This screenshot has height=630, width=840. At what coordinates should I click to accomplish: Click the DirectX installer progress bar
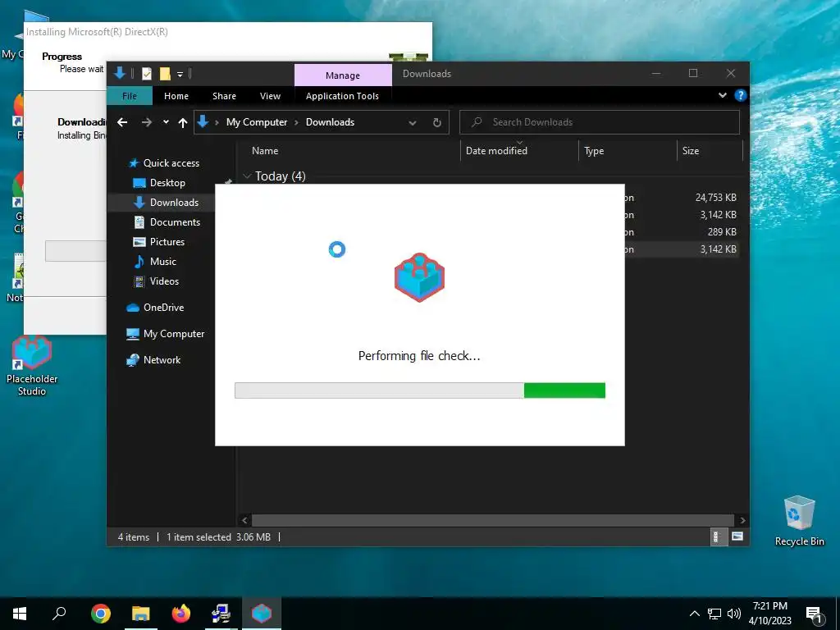click(75, 251)
